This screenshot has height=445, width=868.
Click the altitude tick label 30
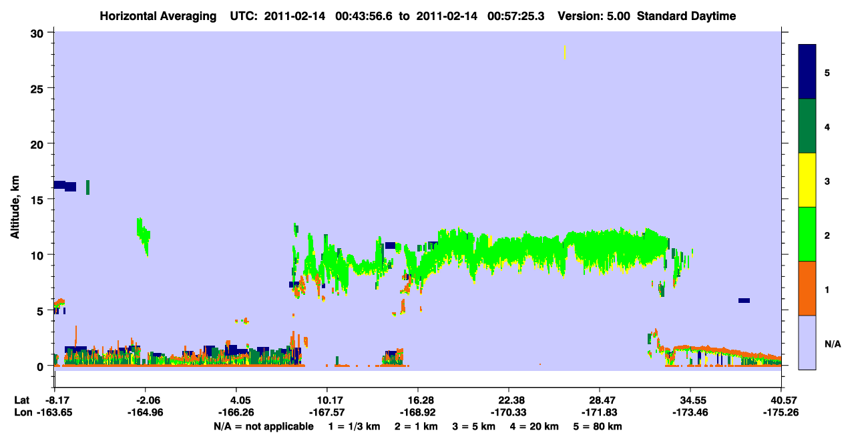(x=38, y=33)
